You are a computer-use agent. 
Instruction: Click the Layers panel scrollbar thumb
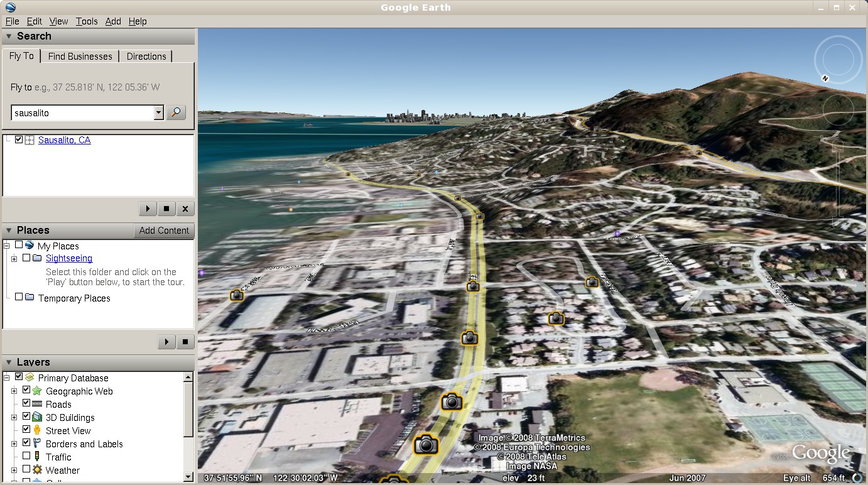tap(188, 408)
